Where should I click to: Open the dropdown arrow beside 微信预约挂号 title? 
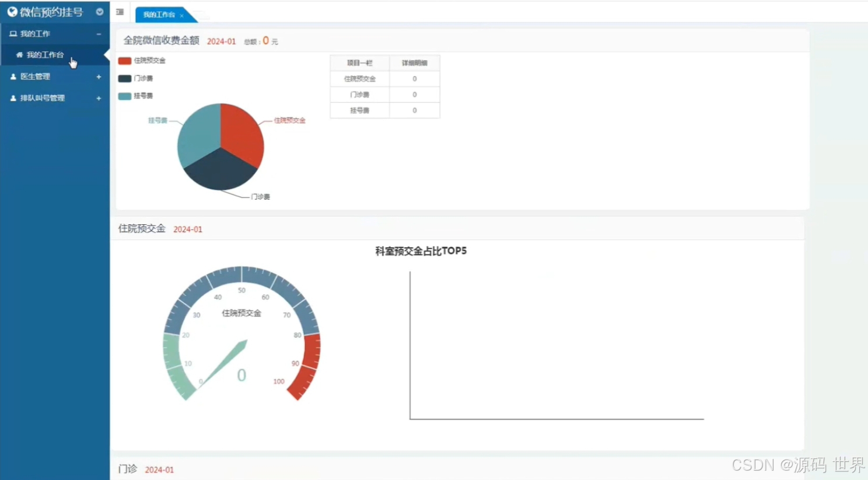100,12
